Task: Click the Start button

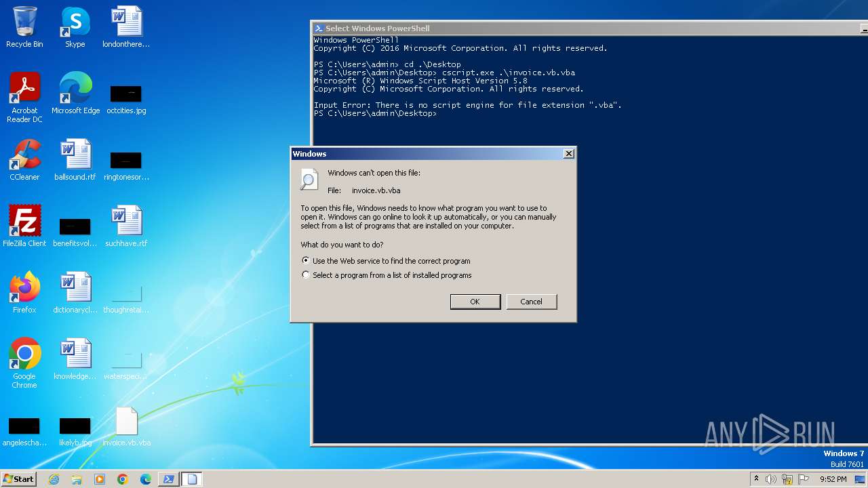Action: tap(18, 479)
